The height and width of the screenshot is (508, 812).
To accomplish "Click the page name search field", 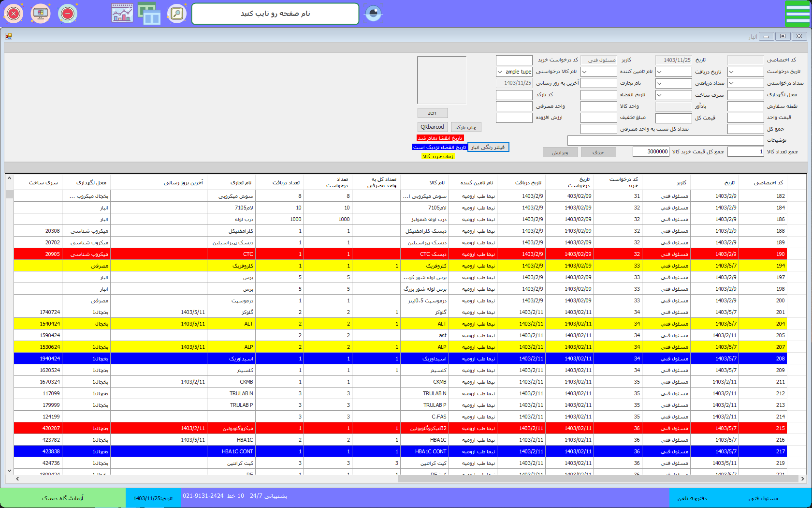I will pyautogui.click(x=275, y=14).
